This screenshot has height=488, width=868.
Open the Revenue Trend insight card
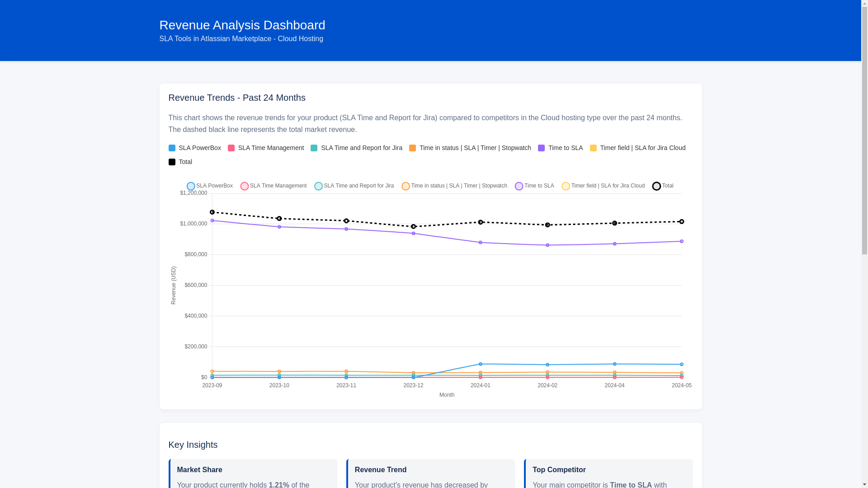click(x=430, y=474)
